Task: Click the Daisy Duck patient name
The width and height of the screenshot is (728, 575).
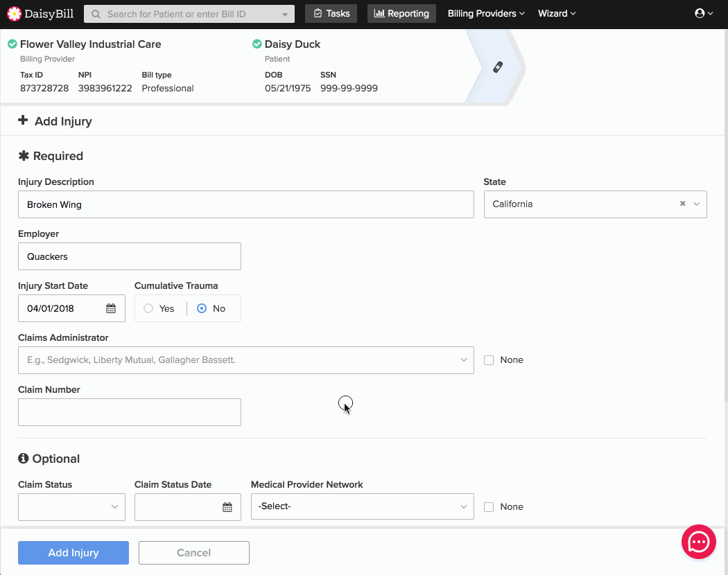Action: click(x=293, y=44)
